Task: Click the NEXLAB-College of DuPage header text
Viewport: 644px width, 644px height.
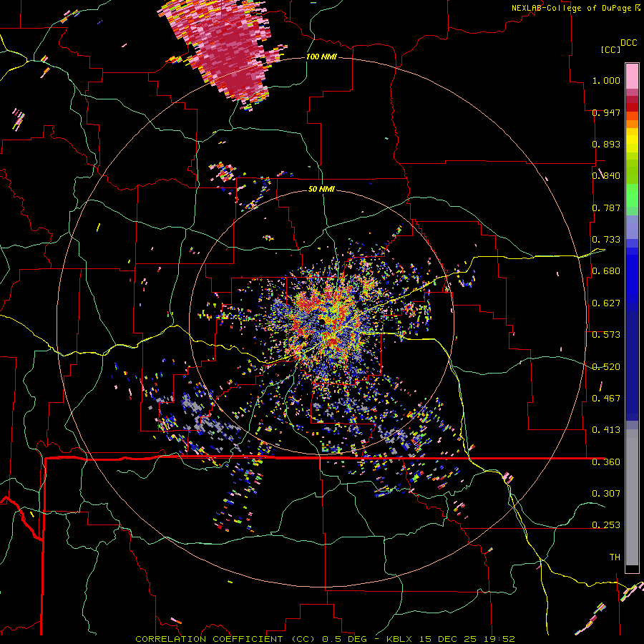Action: pos(572,8)
